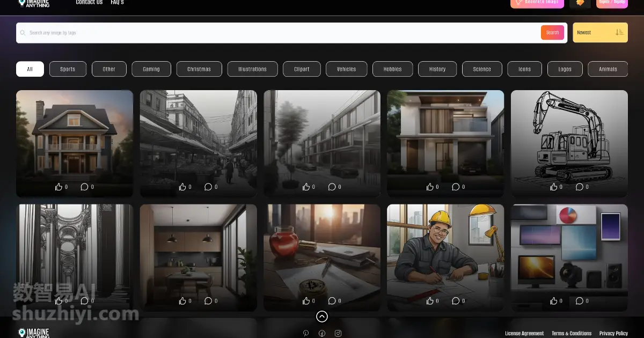The height and width of the screenshot is (338, 644).
Task: Comment on the red jar and bitcoin image
Action: (x=332, y=301)
